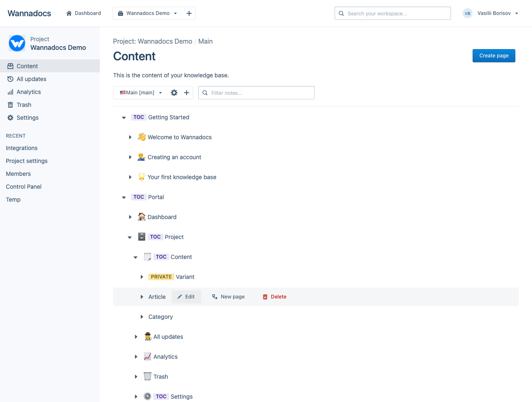Open recent item Integrations
Viewport: 532px width, 402px height.
22,148
